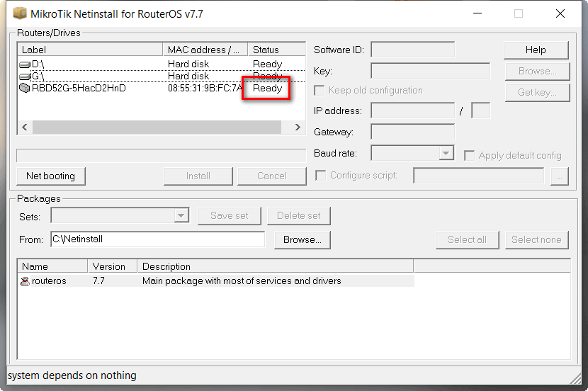Image resolution: width=588 pixels, height=391 pixels.
Task: Click the Cancel button
Action: (271, 176)
